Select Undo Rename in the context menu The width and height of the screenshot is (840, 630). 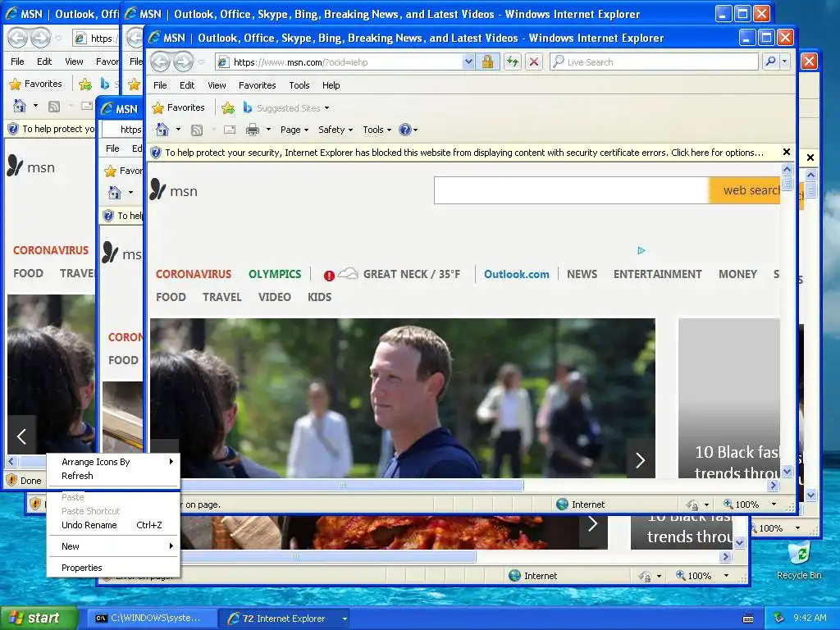tap(113, 525)
